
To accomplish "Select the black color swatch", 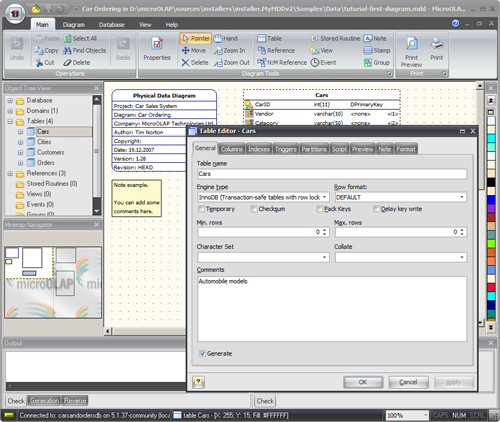I will pyautogui.click(x=491, y=182).
